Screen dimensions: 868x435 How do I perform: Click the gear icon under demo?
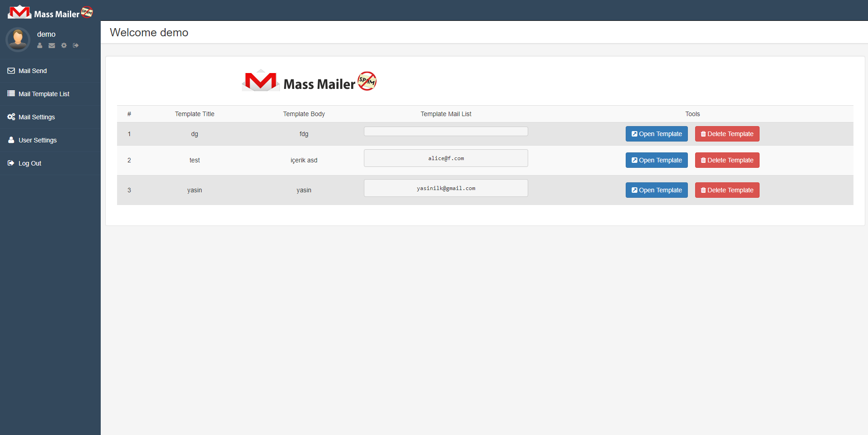(x=64, y=45)
